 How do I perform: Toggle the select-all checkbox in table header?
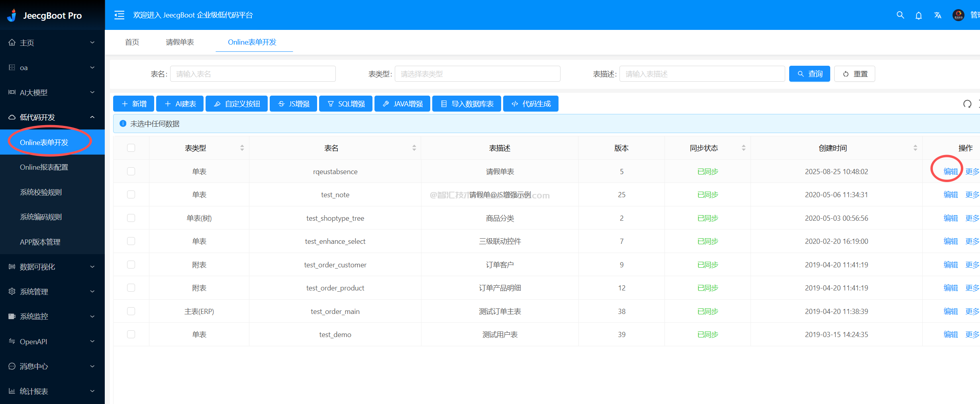coord(131,148)
